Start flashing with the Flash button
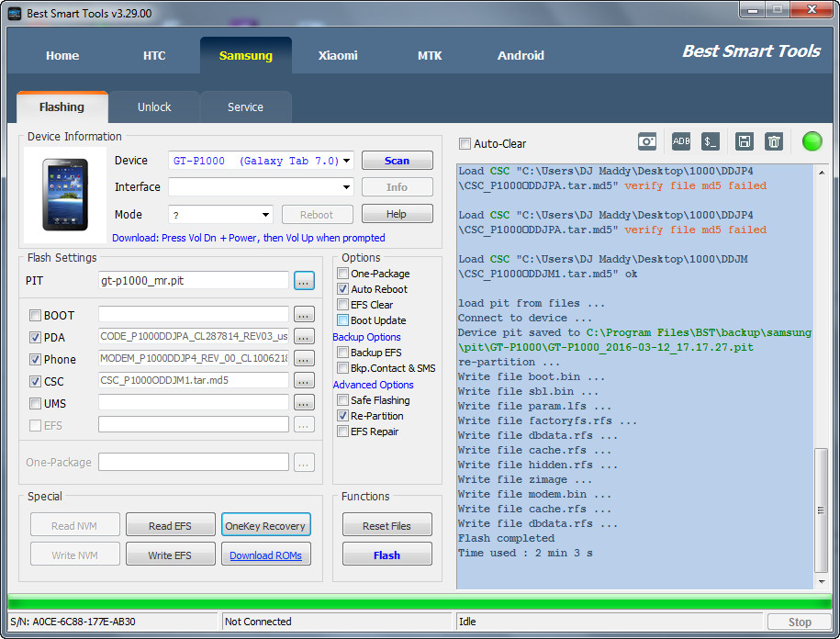 386,555
